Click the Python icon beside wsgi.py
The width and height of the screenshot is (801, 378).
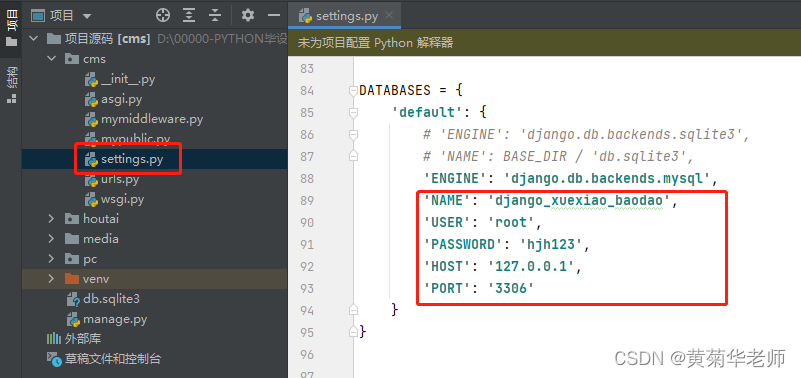click(x=91, y=199)
